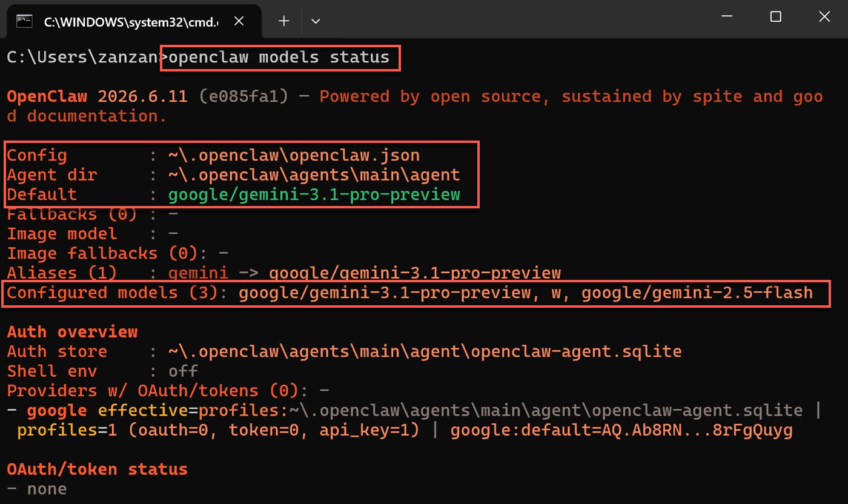The height and width of the screenshot is (504, 848).
Task: Click the Agent dir path value
Action: point(314,175)
